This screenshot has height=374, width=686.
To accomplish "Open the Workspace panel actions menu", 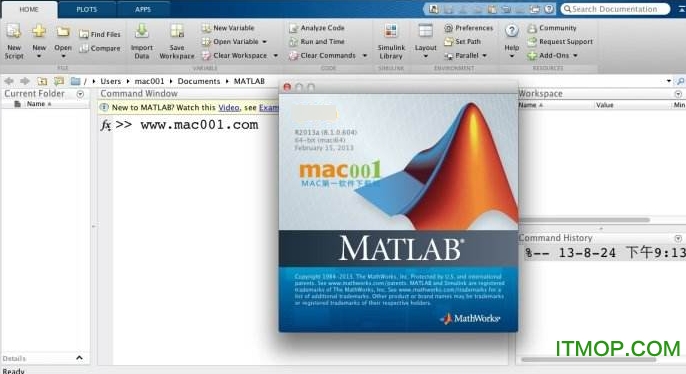I will (678, 94).
